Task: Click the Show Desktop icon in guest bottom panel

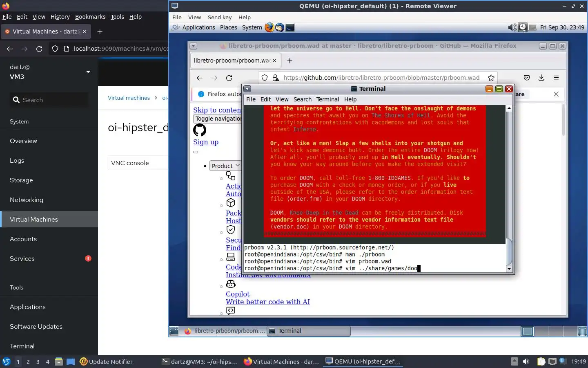Action: 174,331
